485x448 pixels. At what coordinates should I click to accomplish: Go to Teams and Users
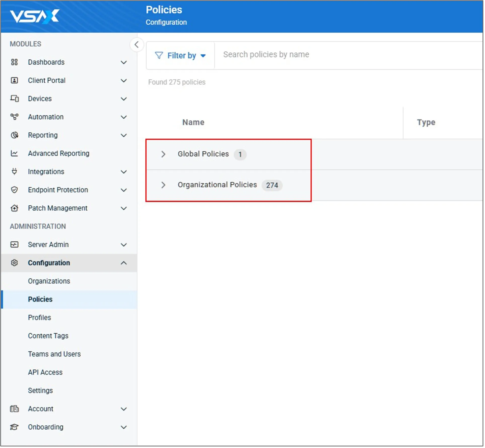click(54, 354)
